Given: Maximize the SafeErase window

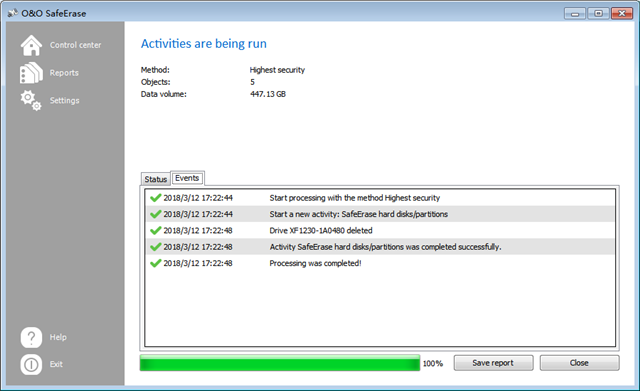Looking at the screenshot, I should pyautogui.click(x=598, y=13).
